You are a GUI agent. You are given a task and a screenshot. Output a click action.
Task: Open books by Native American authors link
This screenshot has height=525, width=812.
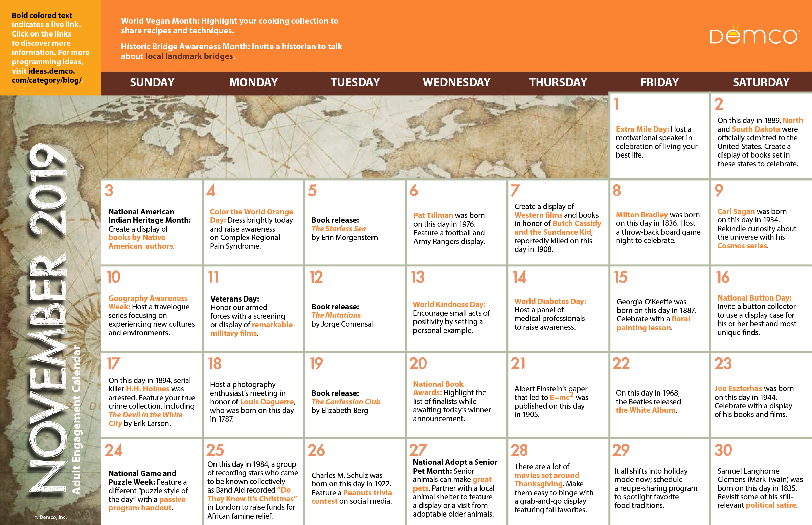pos(137,238)
